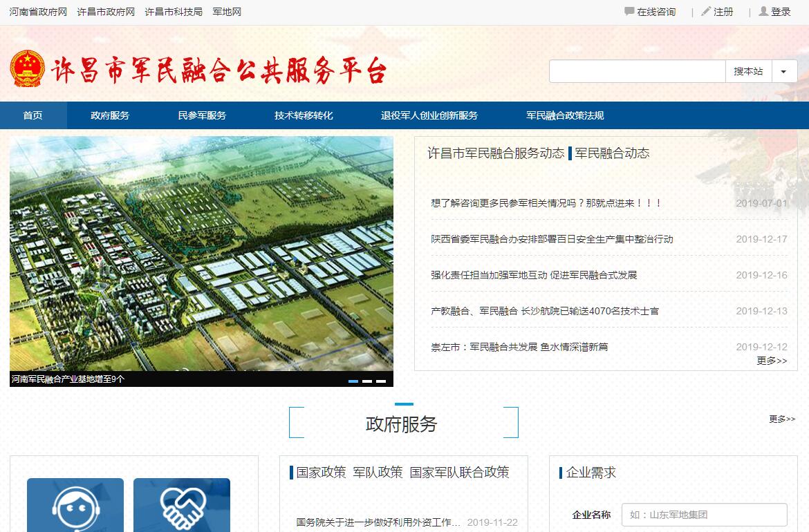Image resolution: width=809 pixels, height=532 pixels.
Task: Open the handshake heart service tile
Action: [182, 506]
